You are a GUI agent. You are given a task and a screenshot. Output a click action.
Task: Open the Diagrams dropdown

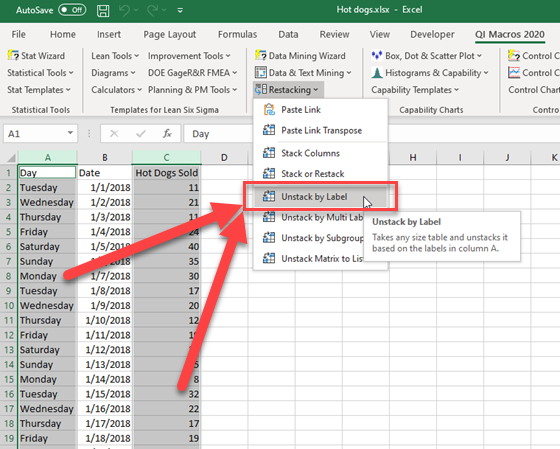click(x=113, y=73)
